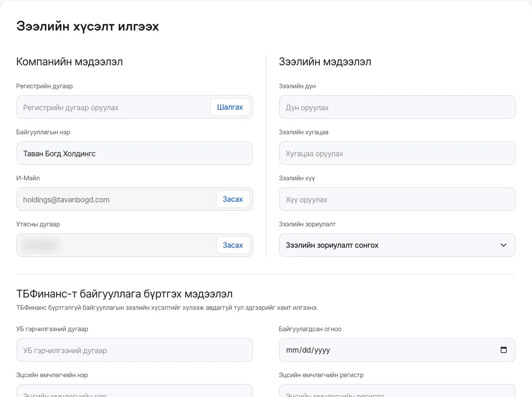Image resolution: width=532 pixels, height=397 pixels.
Task: Click the Регистрийн дугаар label
Action: coord(44,86)
